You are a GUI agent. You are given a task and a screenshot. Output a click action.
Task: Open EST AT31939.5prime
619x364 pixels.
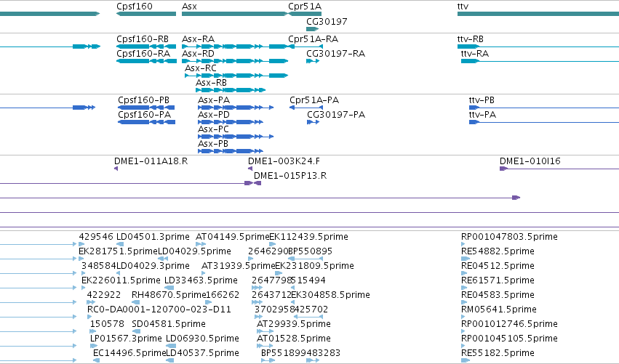[x=238, y=266]
